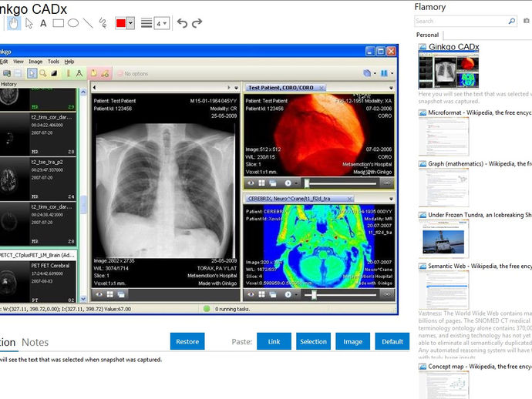Toggle overlay eye in CORO view
The image size is (532, 399).
251,183
